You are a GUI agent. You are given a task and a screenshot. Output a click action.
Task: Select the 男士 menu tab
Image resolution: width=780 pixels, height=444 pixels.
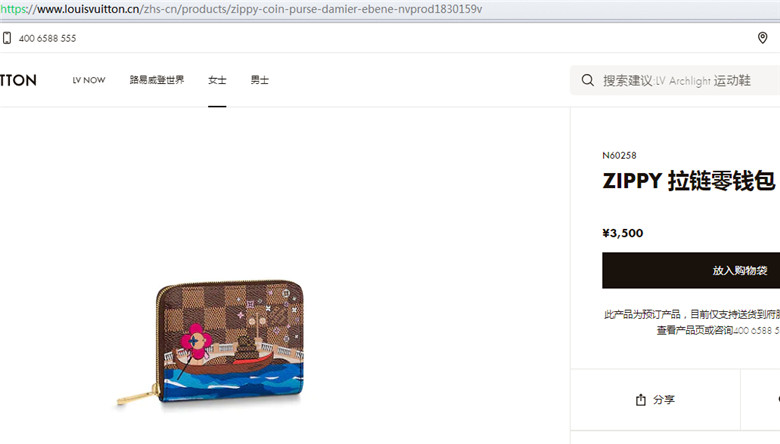click(260, 80)
